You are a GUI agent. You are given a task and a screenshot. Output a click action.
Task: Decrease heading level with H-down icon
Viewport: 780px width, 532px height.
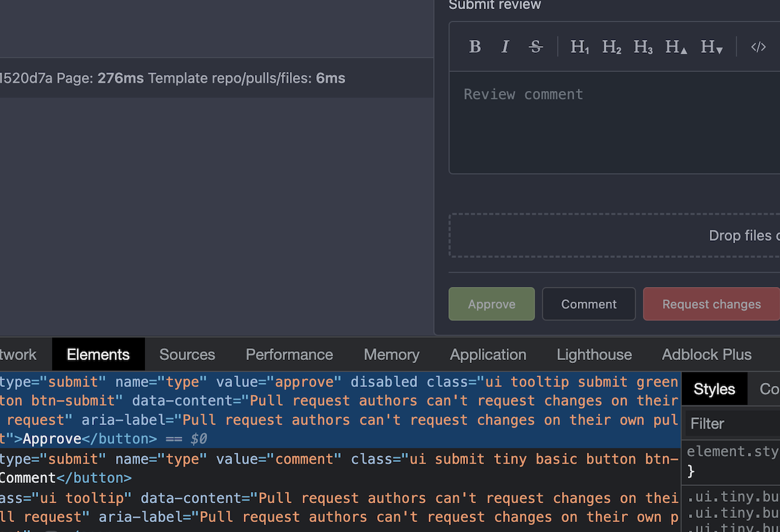point(712,47)
